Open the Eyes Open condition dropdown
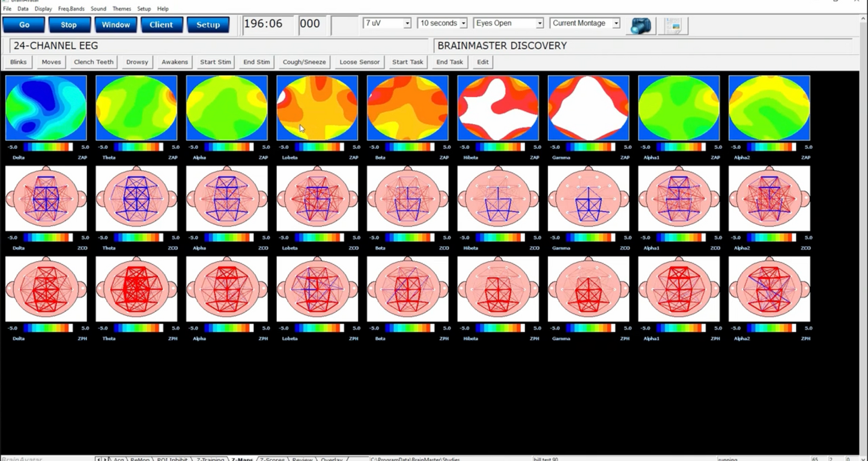 pyautogui.click(x=509, y=23)
